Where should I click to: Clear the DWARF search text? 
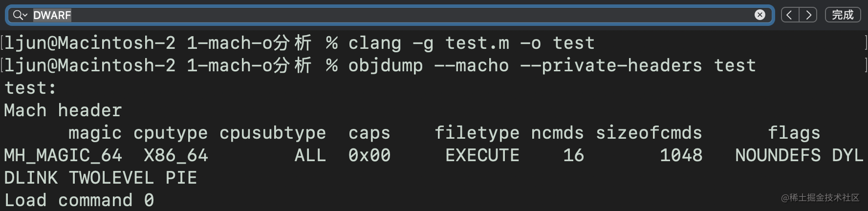tap(760, 15)
